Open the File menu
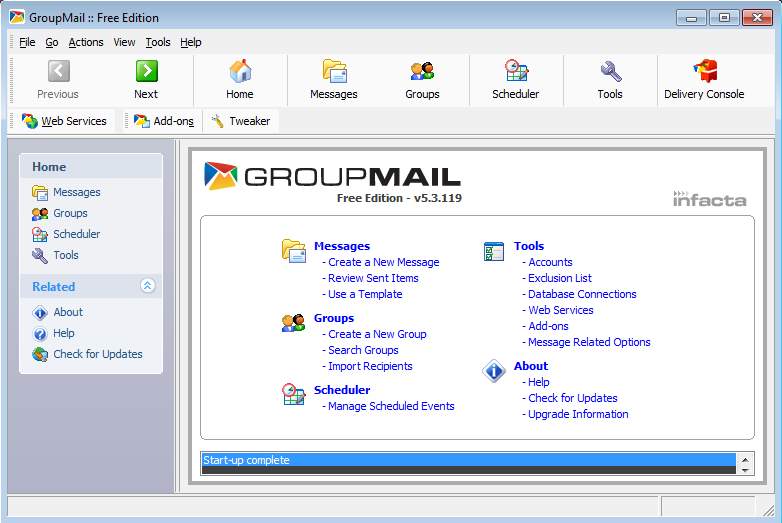Screen dimensions: 782x523 click(27, 42)
